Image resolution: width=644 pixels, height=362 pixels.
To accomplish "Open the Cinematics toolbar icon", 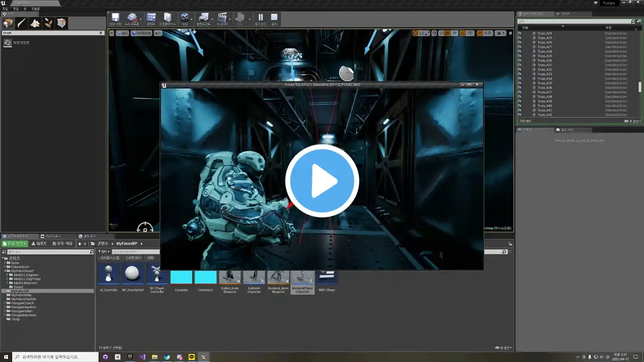I will 222,19.
